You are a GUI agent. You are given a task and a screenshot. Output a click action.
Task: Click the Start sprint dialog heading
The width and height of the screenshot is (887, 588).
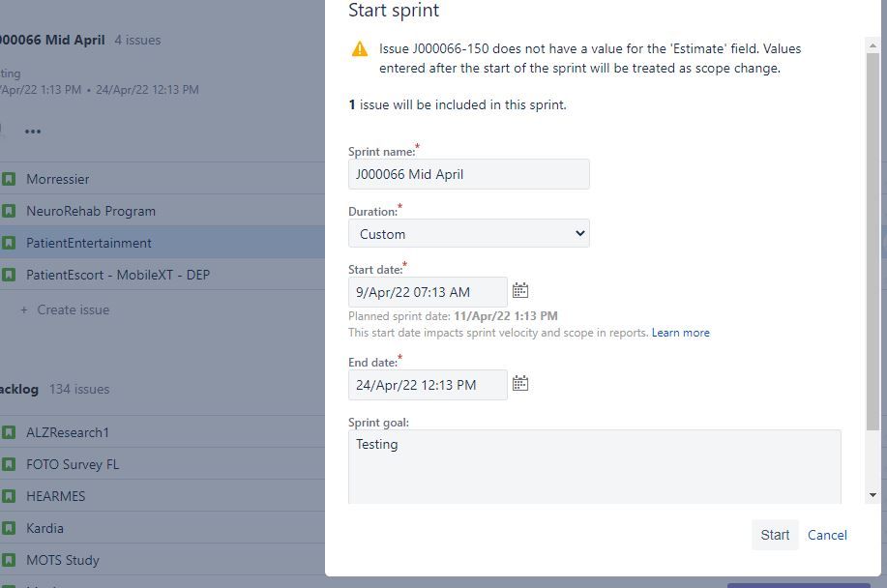394,11
